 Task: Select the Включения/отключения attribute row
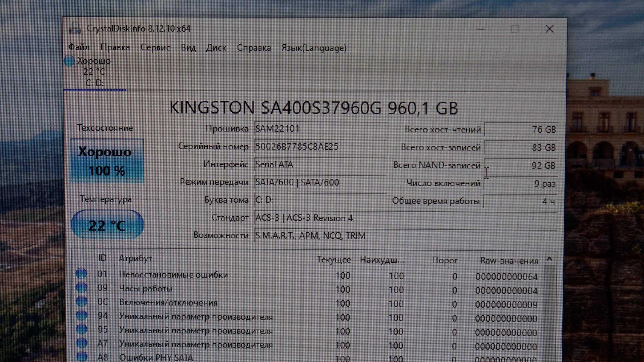[307, 303]
